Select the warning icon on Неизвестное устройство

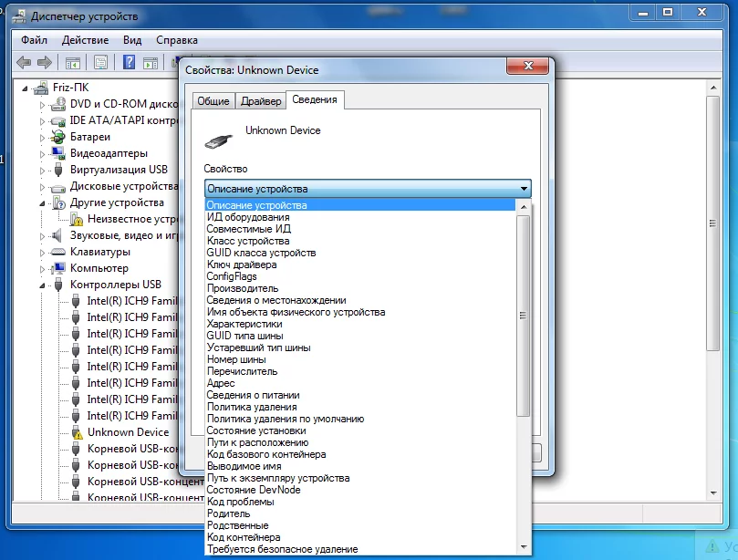coord(78,220)
